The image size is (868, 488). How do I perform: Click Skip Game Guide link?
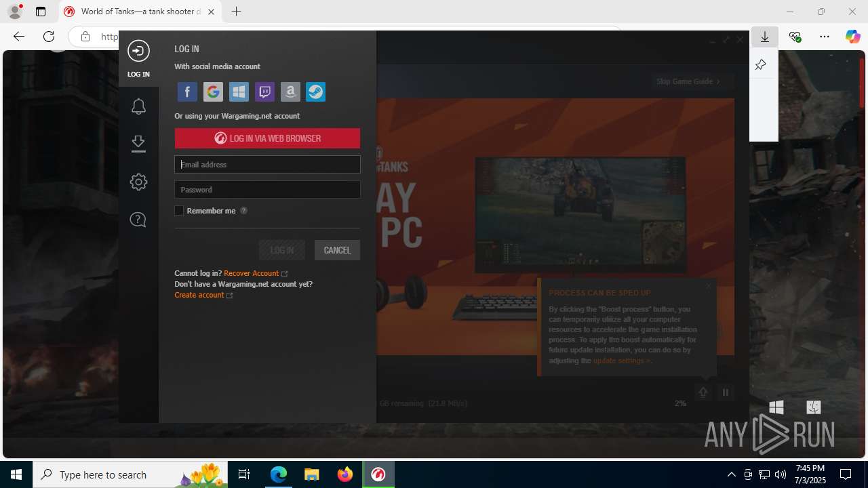tap(688, 81)
